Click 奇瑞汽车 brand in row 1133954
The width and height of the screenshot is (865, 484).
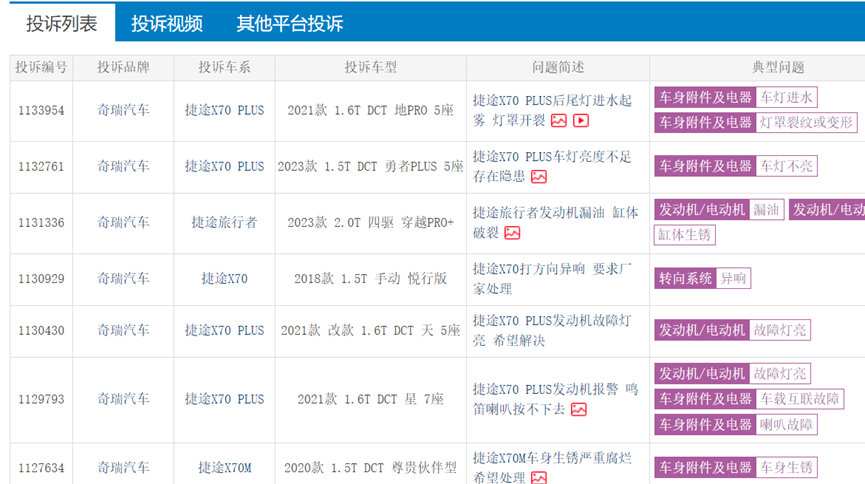pos(124,110)
